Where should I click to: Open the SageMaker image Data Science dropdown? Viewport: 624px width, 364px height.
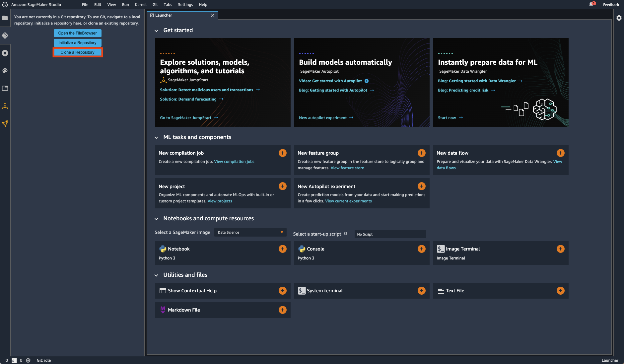250,232
